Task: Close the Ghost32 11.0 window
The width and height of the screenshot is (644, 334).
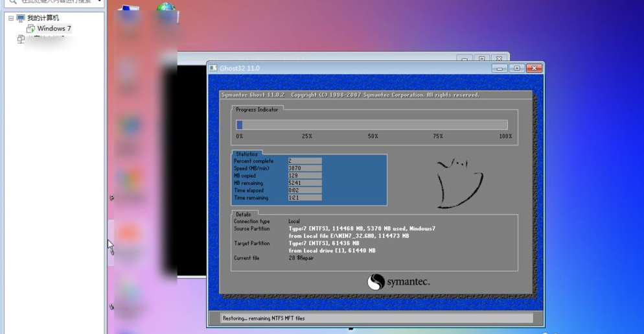Action: pyautogui.click(x=534, y=68)
